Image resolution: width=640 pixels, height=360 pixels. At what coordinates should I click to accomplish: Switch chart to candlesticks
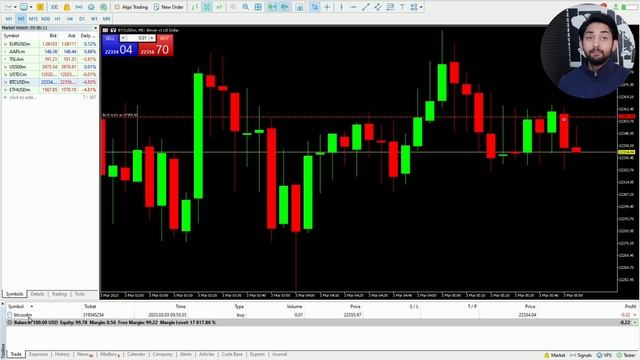point(207,7)
